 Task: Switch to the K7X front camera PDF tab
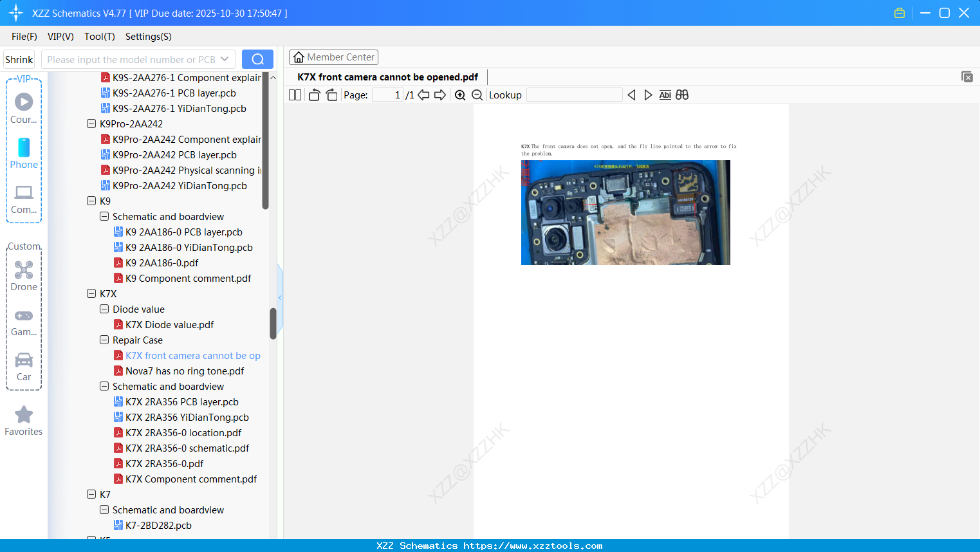387,77
